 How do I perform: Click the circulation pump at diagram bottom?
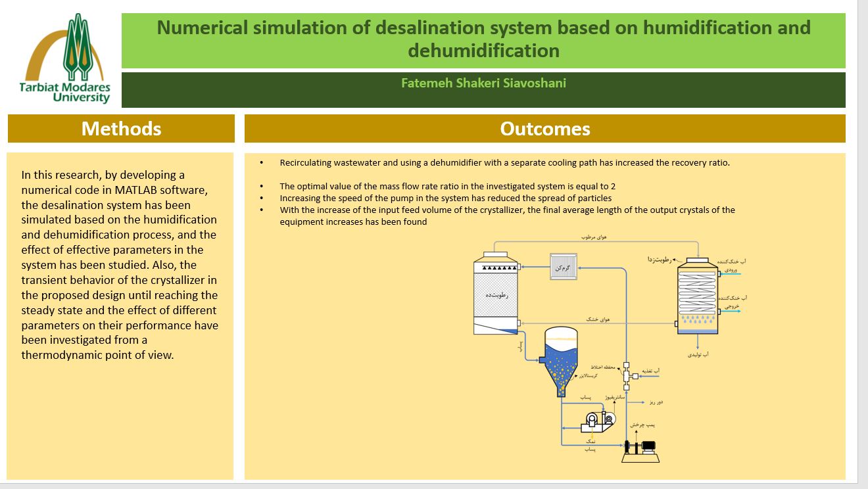tap(640, 447)
